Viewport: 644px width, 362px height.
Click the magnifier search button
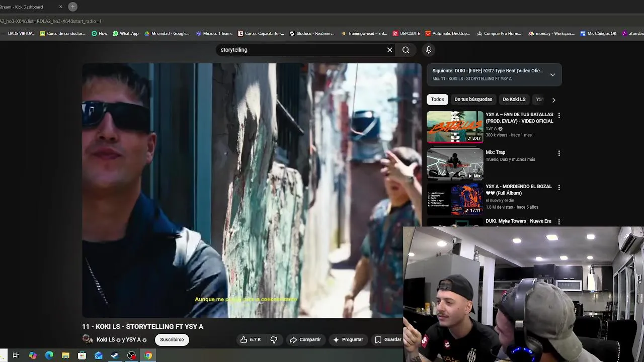(x=406, y=50)
